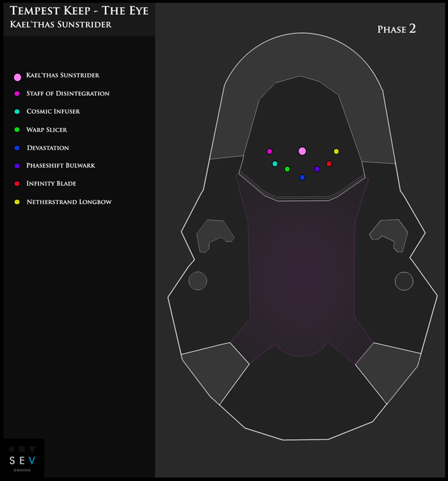Click the 'Kael'thas Sunstrider' legend label
The width and height of the screenshot is (448, 481).
click(x=63, y=75)
